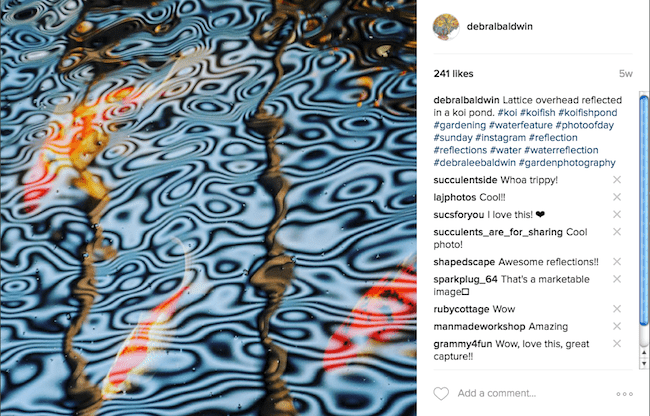The width and height of the screenshot is (650, 416).
Task: Follow the #waterreflection hashtag link
Action: click(x=561, y=150)
